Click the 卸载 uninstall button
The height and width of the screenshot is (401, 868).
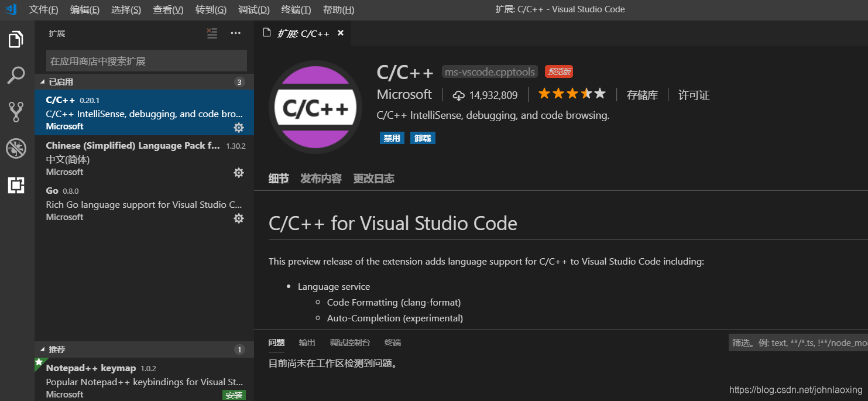423,138
